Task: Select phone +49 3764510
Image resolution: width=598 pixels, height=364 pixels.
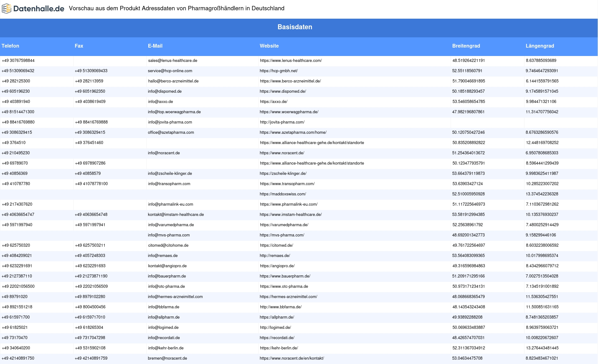Action: 14,143
